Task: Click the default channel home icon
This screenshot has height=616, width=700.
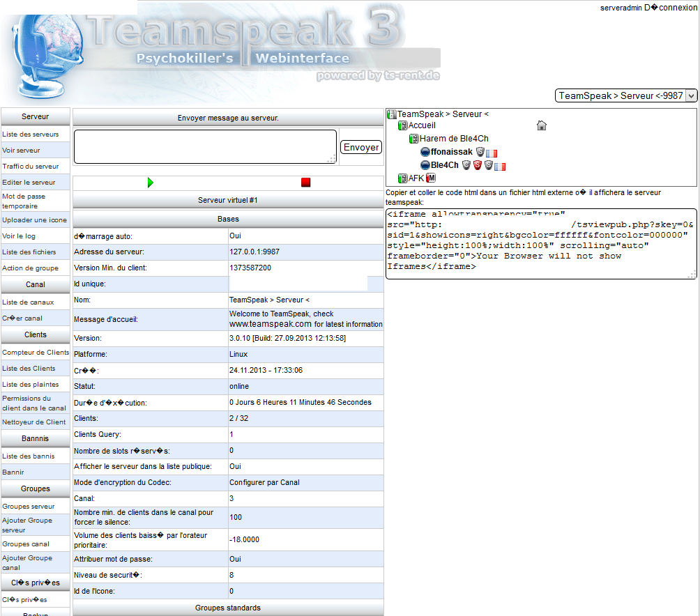Action: click(x=542, y=125)
